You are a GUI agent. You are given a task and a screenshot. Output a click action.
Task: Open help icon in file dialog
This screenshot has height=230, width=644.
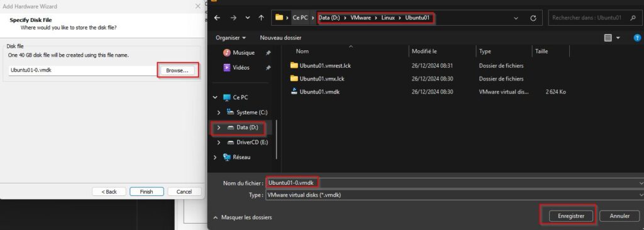637,38
